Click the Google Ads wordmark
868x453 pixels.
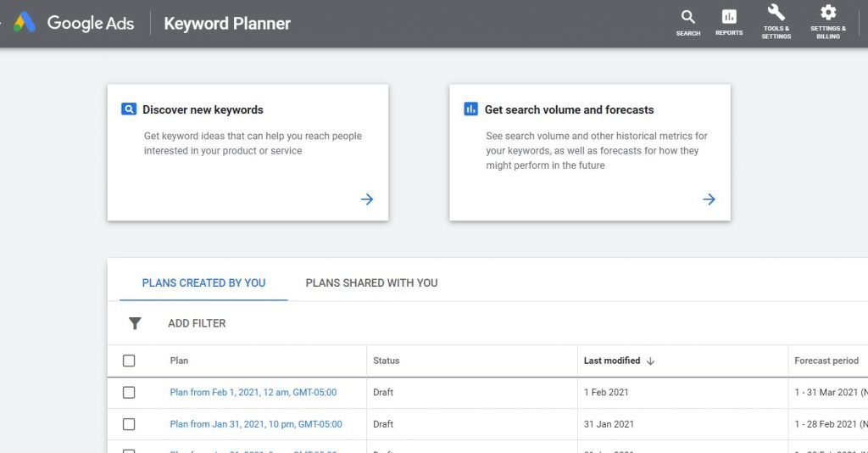(x=91, y=23)
